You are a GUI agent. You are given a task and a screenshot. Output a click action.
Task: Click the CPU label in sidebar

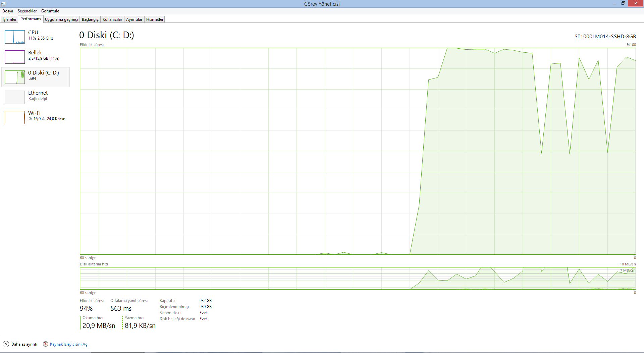[33, 33]
